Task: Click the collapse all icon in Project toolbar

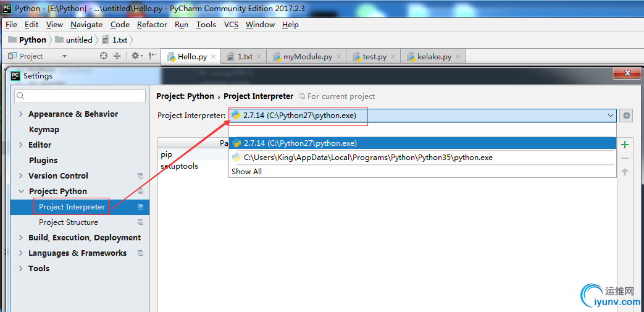Action: click(117, 56)
